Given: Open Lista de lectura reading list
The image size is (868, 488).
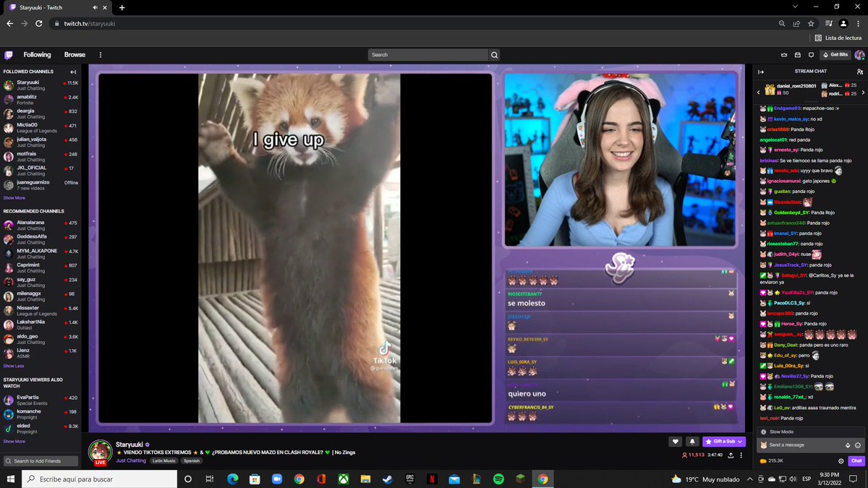Looking at the screenshot, I should [838, 38].
